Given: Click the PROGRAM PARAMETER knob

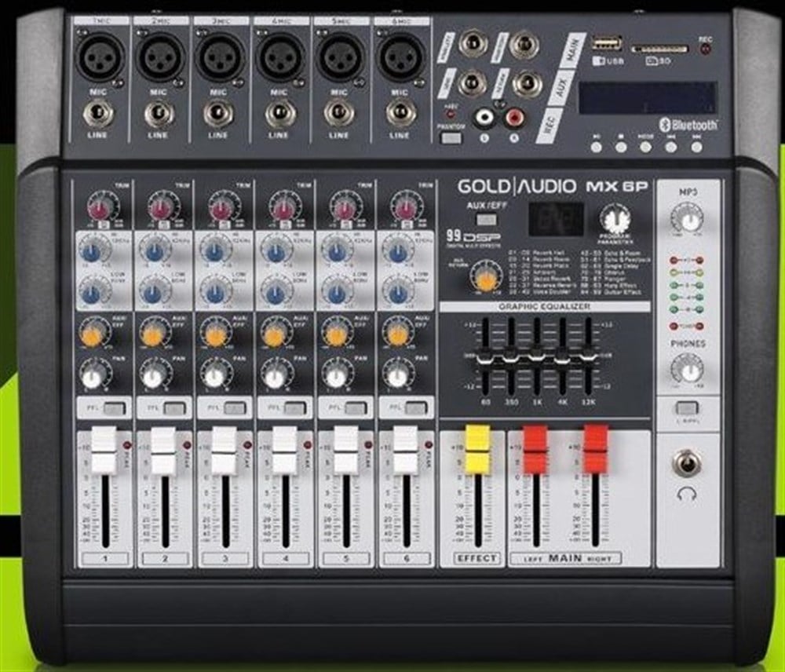Looking at the screenshot, I should [x=615, y=219].
